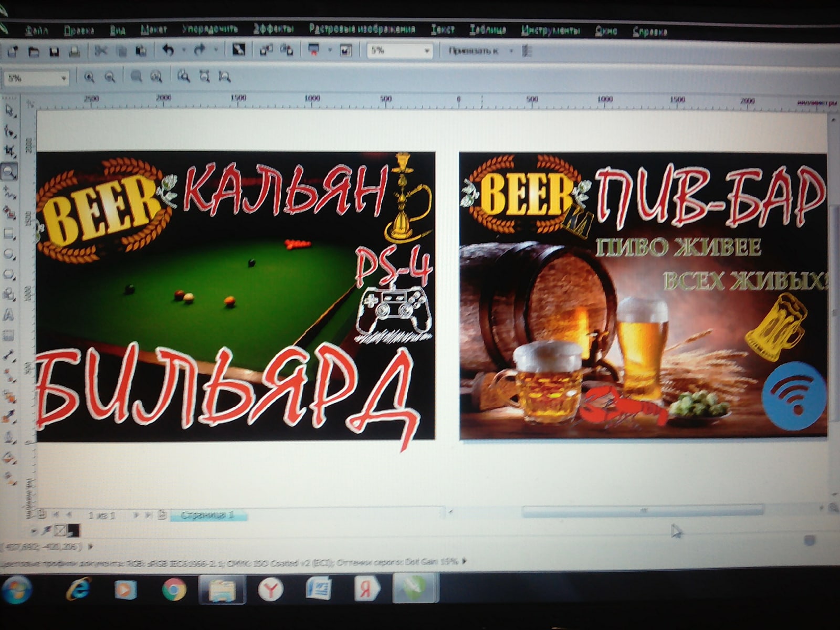This screenshot has width=840, height=630.
Task: Select the Pick tool in toolbox
Action: click(9, 110)
